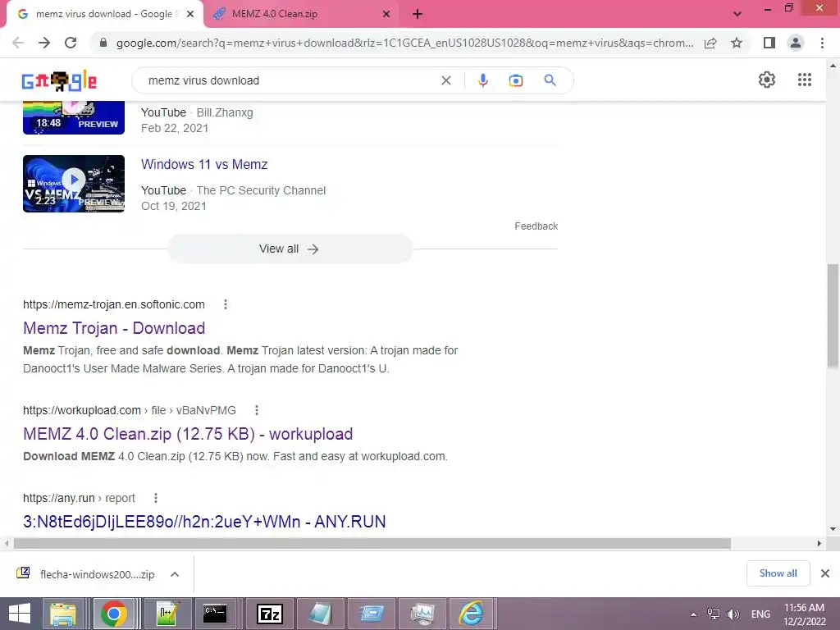Screen dimensions: 840x630
Task: Click the YouTube · Bill.Zhanxg source text
Action: click(x=197, y=112)
